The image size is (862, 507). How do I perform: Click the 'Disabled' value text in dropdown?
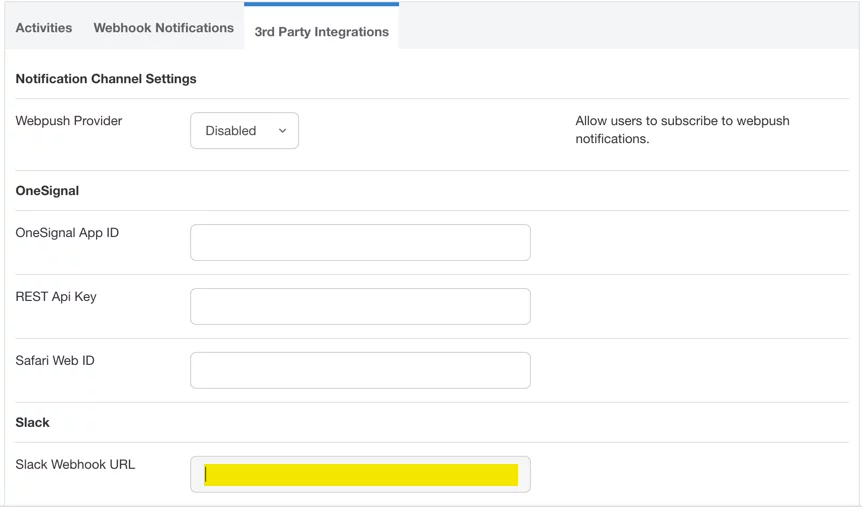tap(231, 131)
